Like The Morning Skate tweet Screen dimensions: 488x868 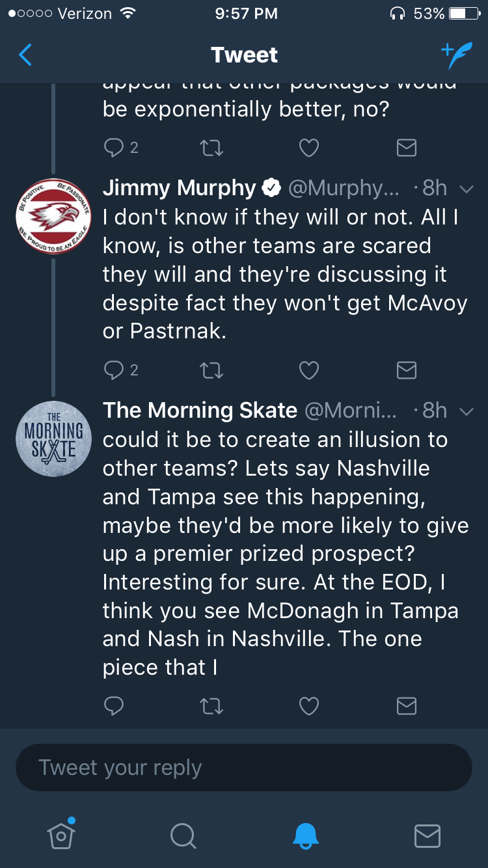point(308,706)
